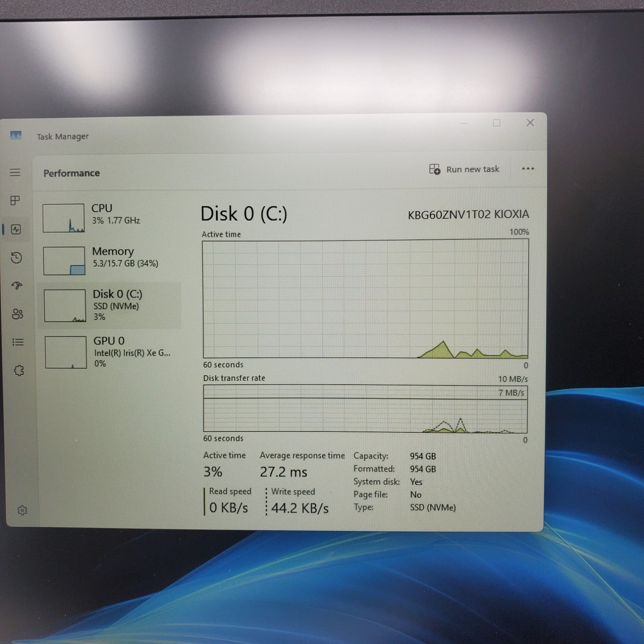
Task: Open the Services puzzle icon in sidebar
Action: [19, 371]
